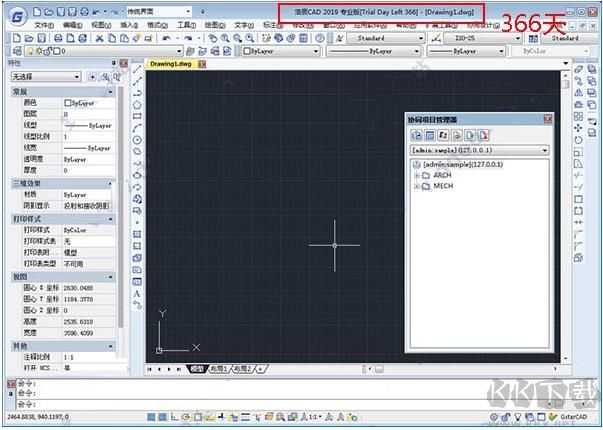Collapse the 视图 properties section
Viewport: 603px width, 430px height.
pyautogui.click(x=111, y=277)
